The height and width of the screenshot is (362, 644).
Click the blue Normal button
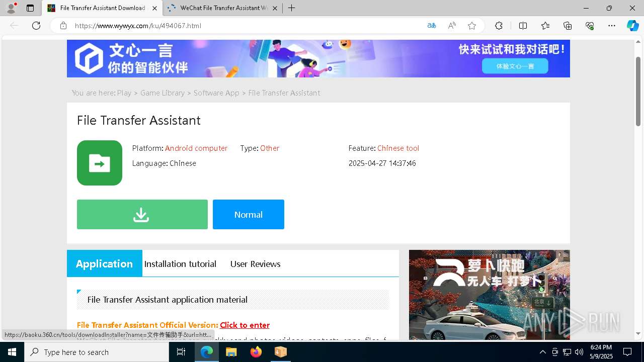tap(249, 215)
